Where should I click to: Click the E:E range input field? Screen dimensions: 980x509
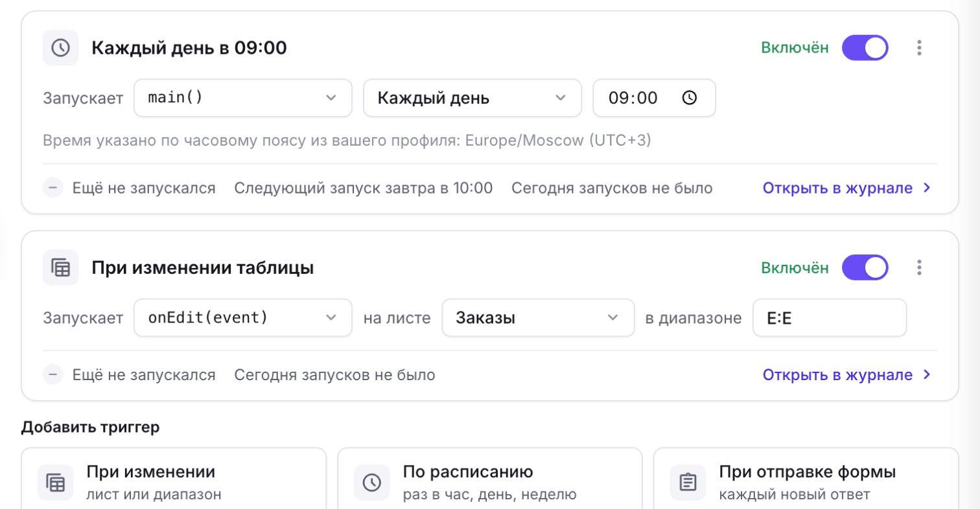pyautogui.click(x=830, y=317)
